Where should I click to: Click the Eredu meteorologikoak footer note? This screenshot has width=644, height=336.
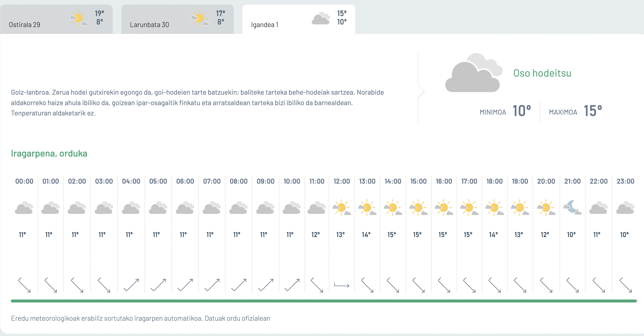coord(141,318)
